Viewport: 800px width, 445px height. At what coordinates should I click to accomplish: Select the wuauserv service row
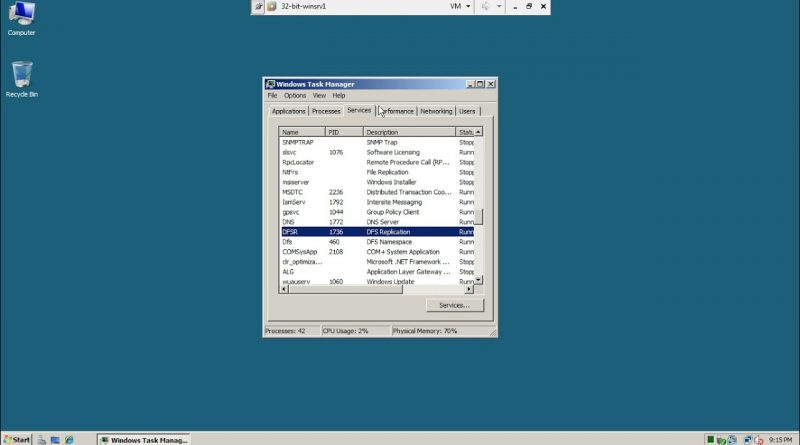point(377,281)
